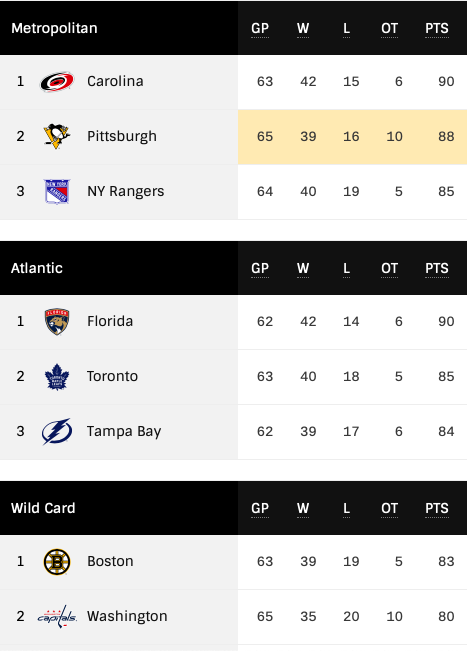Click the GP column header in Metropolitan table
467x651 pixels.
click(x=260, y=29)
